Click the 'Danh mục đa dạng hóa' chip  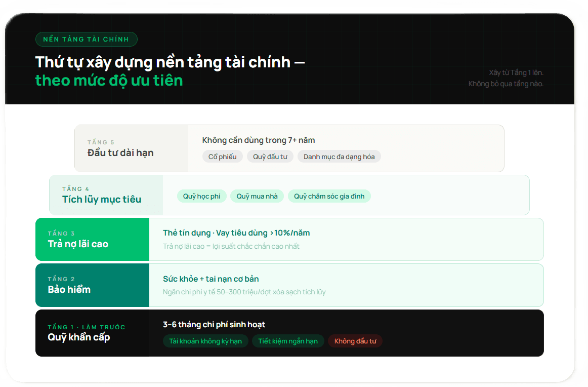coord(339,157)
